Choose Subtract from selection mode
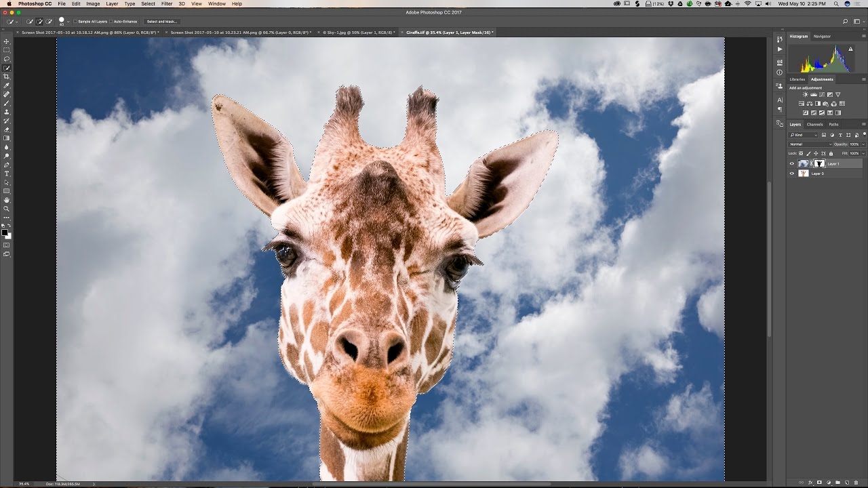 point(49,22)
